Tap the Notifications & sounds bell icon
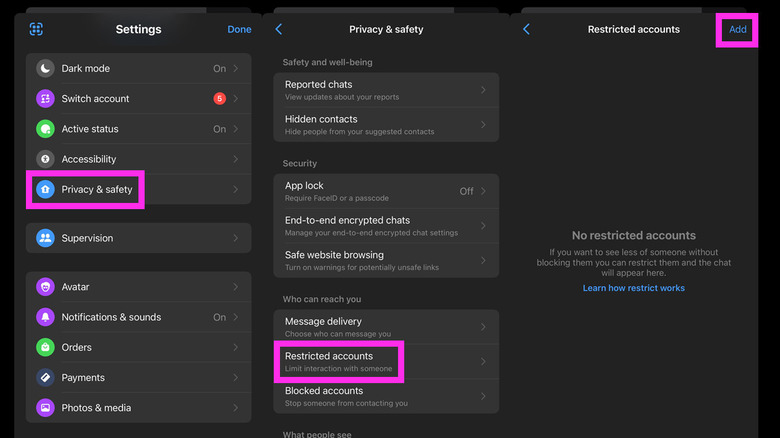The width and height of the screenshot is (780, 438). pyautogui.click(x=45, y=317)
